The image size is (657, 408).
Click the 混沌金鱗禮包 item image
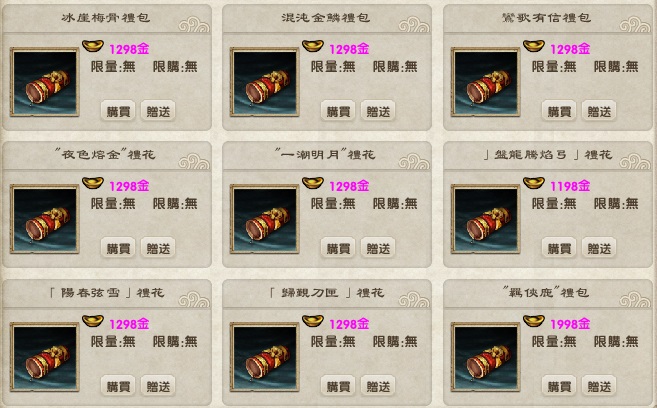264,82
